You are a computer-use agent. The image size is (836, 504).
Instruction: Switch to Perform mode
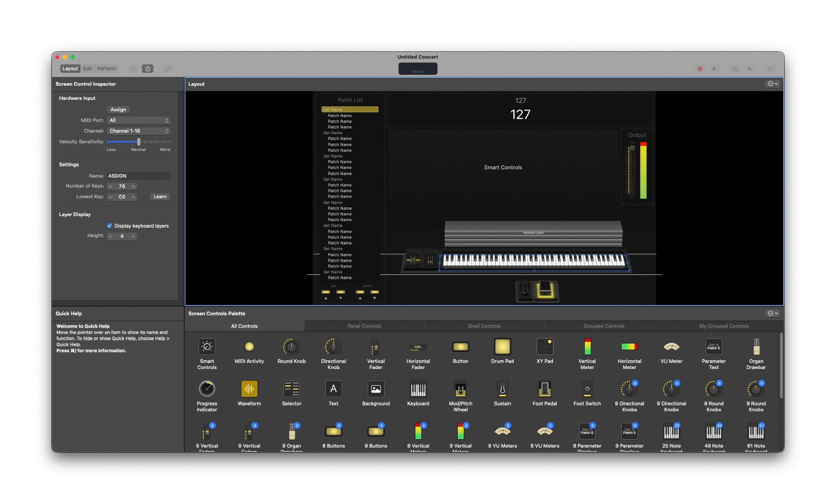[107, 69]
